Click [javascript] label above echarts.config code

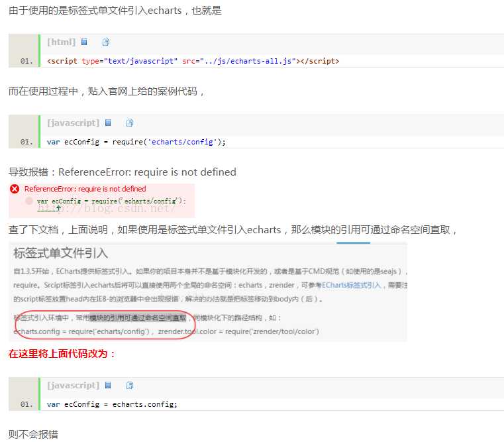(74, 386)
